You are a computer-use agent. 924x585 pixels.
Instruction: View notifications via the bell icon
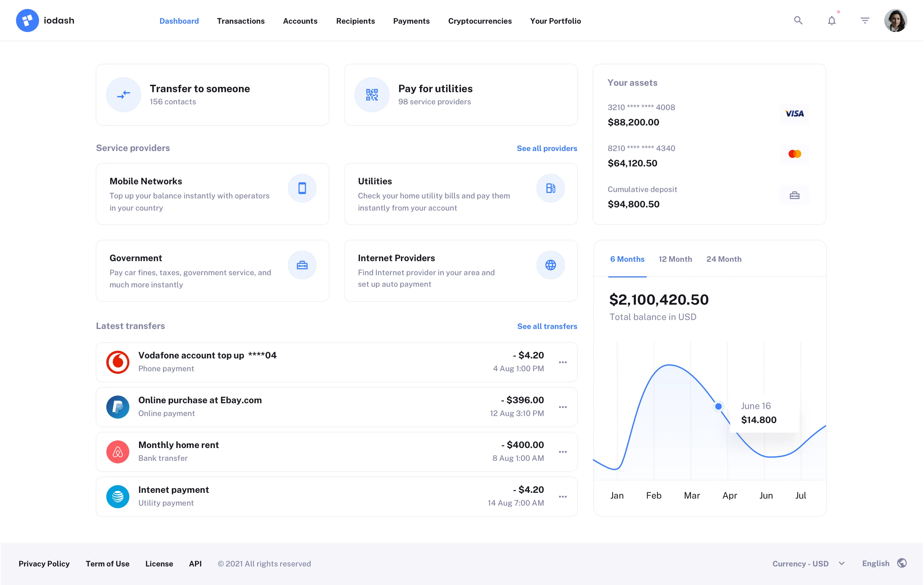(x=831, y=20)
